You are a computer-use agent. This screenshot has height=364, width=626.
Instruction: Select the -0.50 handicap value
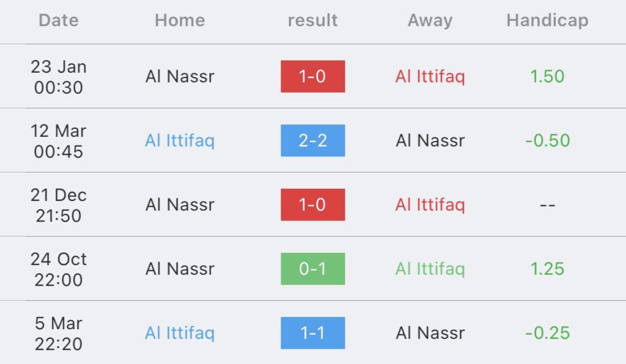pos(547,140)
